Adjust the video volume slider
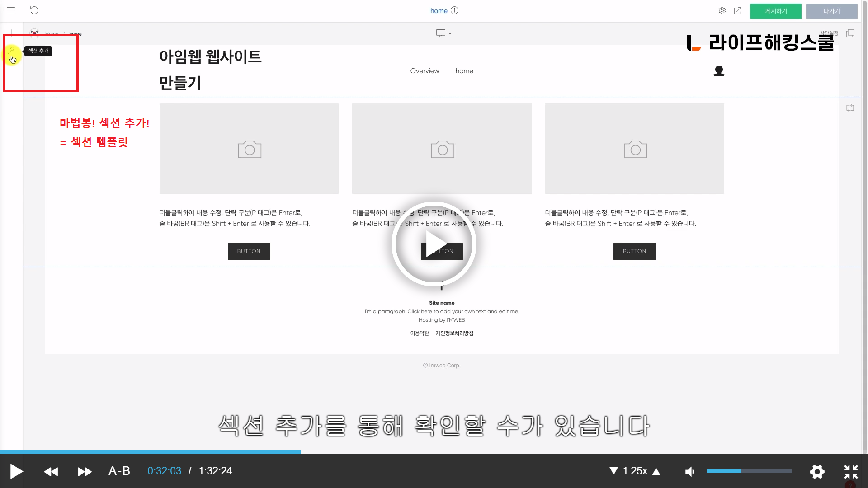The image size is (868, 488). coord(749,471)
